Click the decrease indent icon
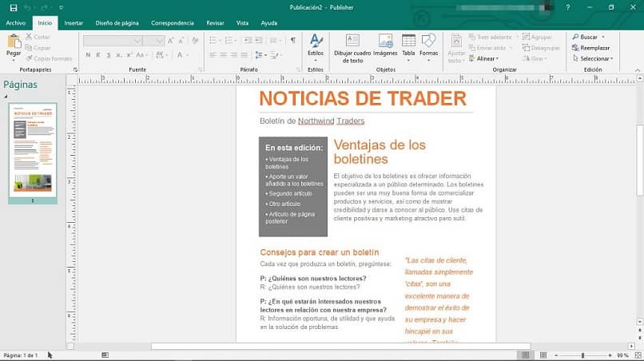The width and height of the screenshot is (644, 361). click(x=248, y=40)
